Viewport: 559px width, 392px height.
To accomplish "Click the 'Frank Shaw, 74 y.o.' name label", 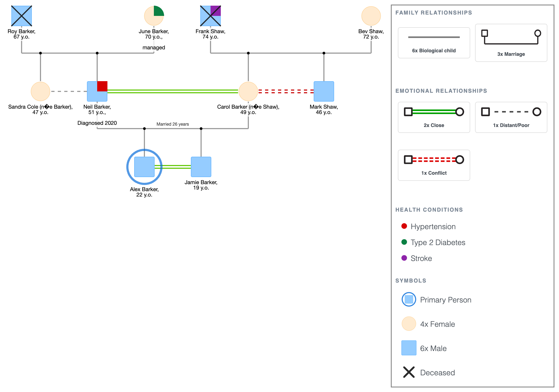I will coord(211,34).
